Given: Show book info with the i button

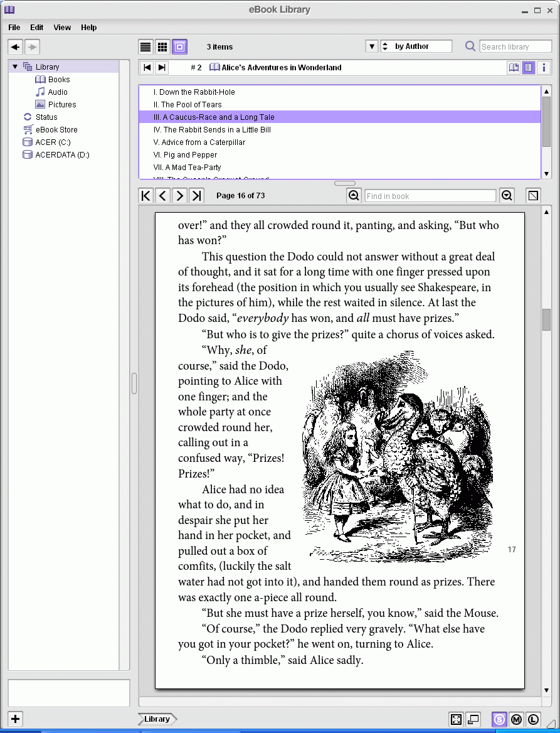Looking at the screenshot, I should [544, 68].
